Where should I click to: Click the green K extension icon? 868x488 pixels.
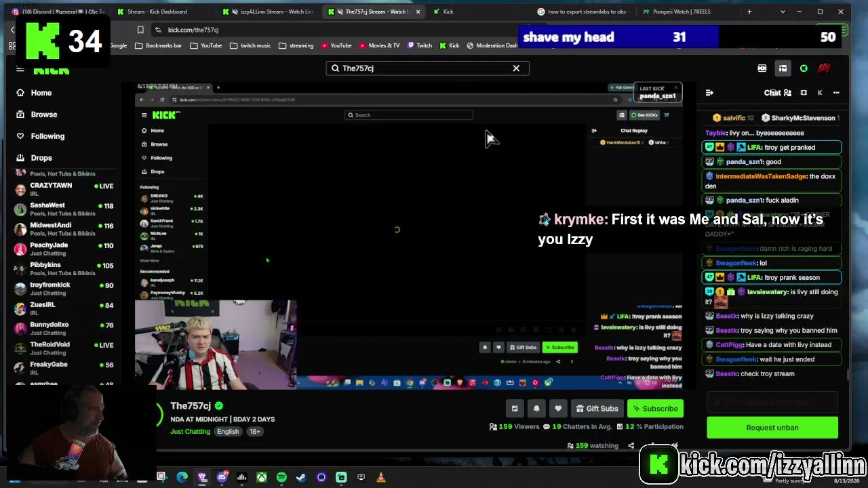pyautogui.click(x=804, y=68)
